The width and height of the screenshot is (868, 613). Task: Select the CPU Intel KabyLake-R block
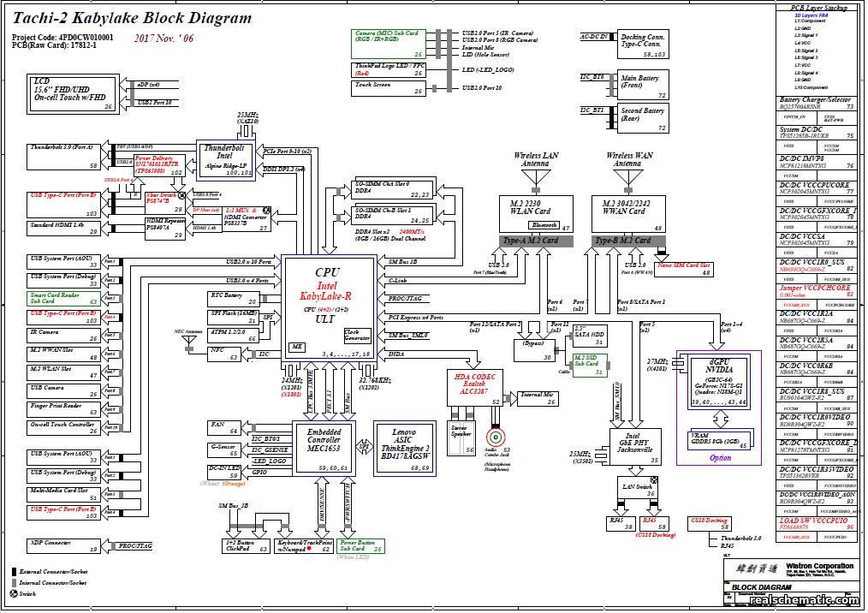pyautogui.click(x=328, y=304)
